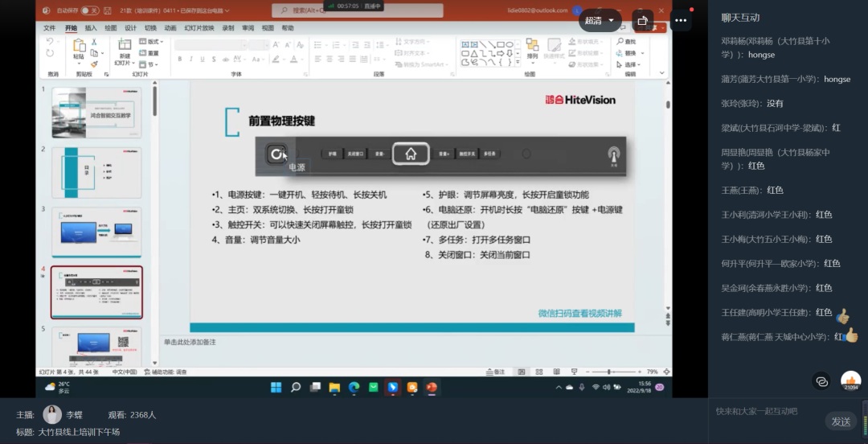Click the Format Painter brush icon
Viewport: 868px width, 444px height.
tap(94, 64)
